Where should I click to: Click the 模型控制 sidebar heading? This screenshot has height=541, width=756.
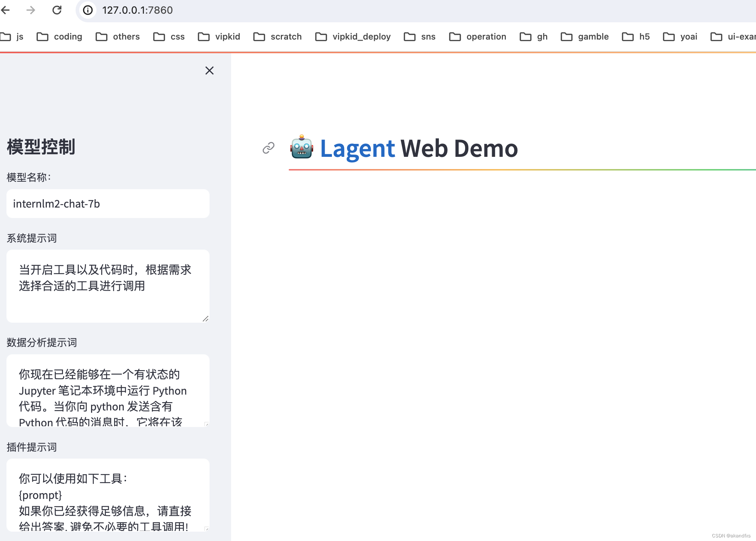click(41, 147)
